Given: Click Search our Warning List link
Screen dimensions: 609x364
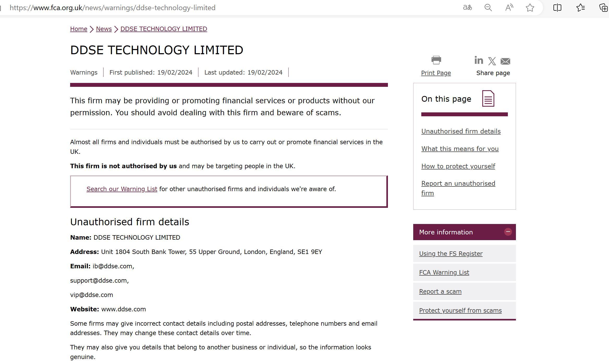Looking at the screenshot, I should [x=122, y=189].
